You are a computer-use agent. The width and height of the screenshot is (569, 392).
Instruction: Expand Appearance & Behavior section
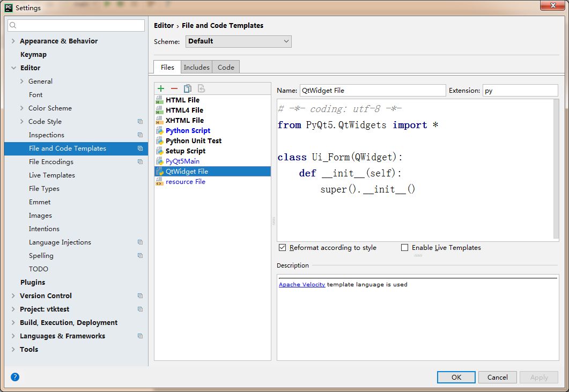13,41
